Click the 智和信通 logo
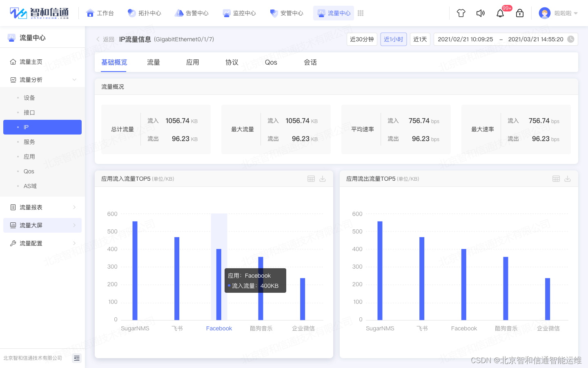The image size is (588, 368). [39, 13]
